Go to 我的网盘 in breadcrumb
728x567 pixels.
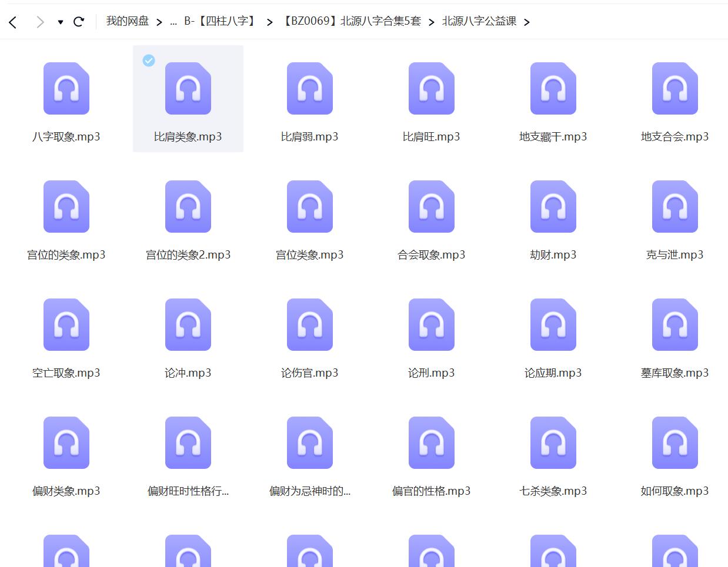point(127,21)
